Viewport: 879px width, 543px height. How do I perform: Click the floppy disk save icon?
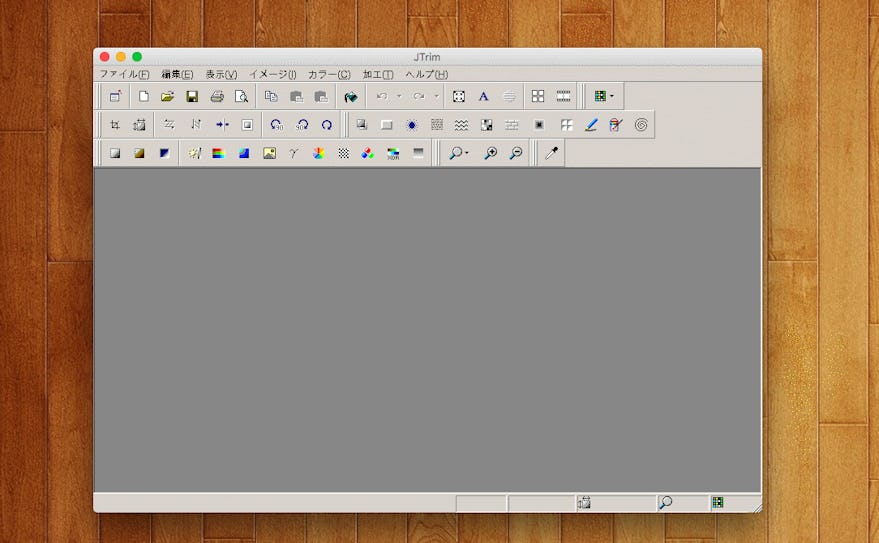tap(192, 97)
